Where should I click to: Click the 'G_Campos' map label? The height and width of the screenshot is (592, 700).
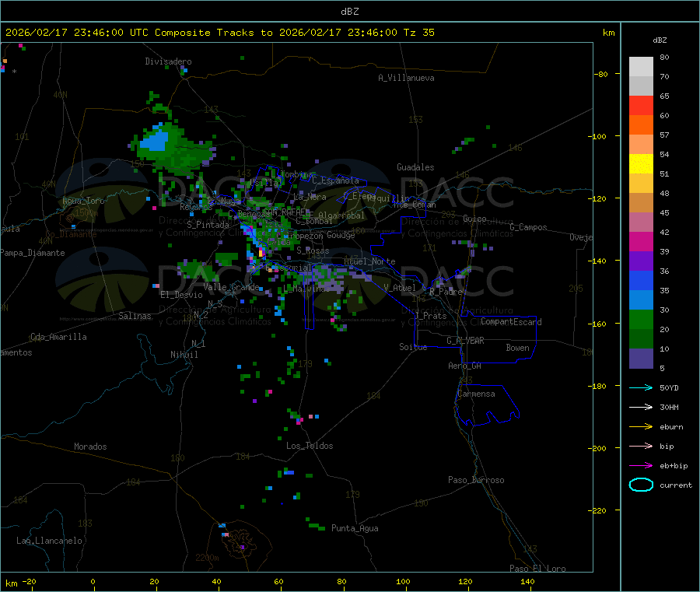528,227
